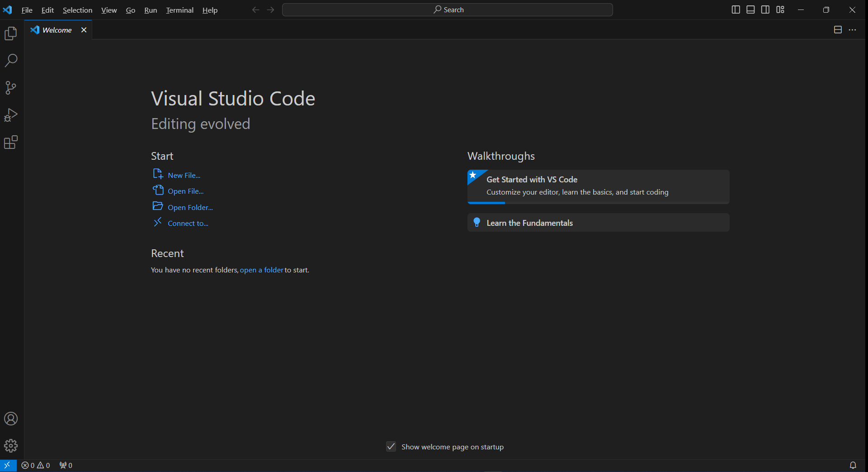Restore down the VS Code window
The height and width of the screenshot is (472, 868).
[826, 10]
